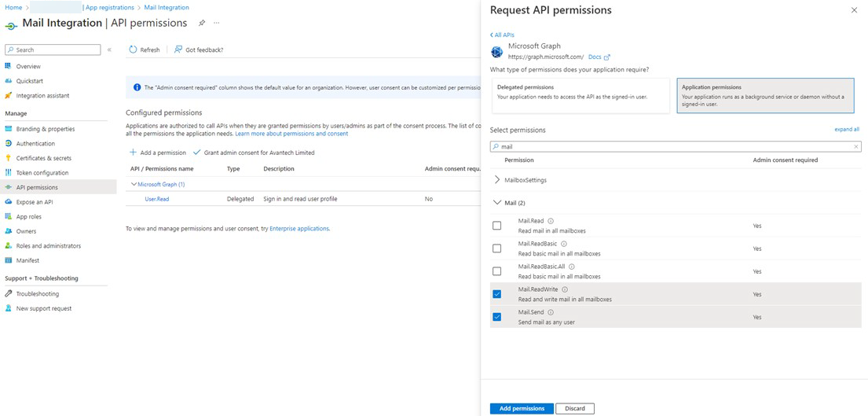Uncheck the Mail.ReadWrite permission checkbox

pyautogui.click(x=496, y=294)
